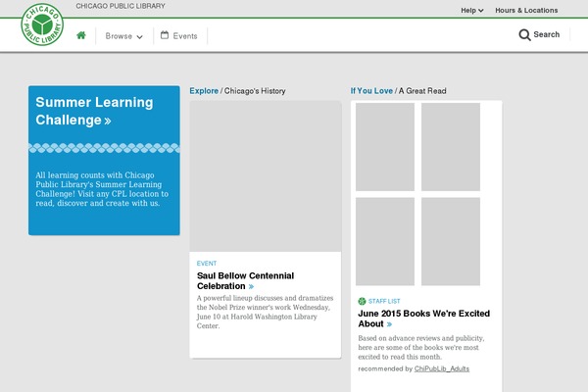Go to the green home icon

pos(81,35)
